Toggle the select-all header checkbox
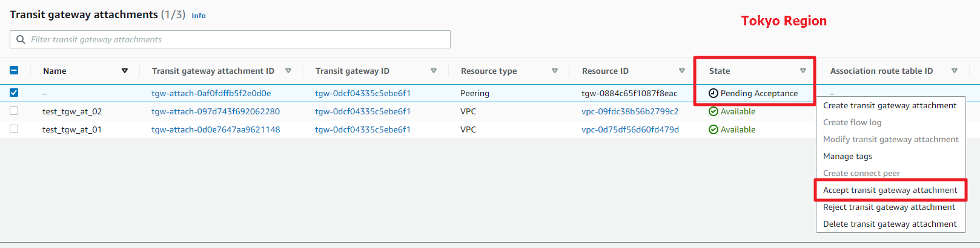980x248 pixels. click(14, 70)
